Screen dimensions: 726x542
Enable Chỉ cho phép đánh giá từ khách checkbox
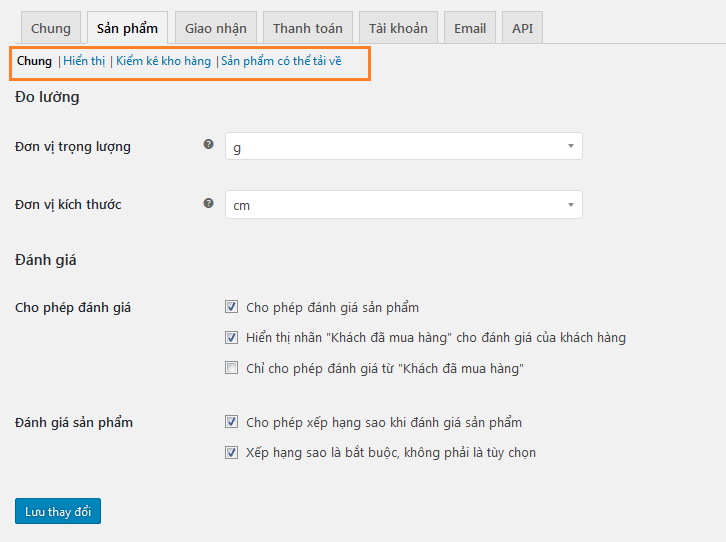(x=232, y=368)
